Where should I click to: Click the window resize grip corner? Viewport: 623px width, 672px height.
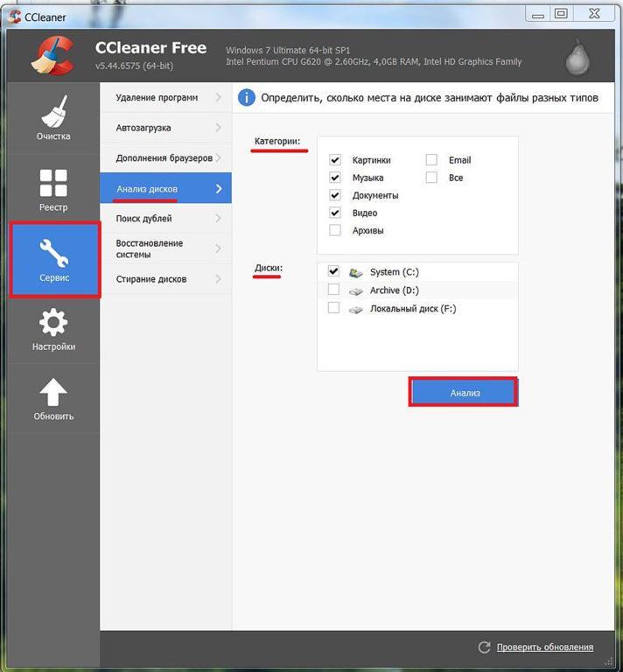(609, 662)
